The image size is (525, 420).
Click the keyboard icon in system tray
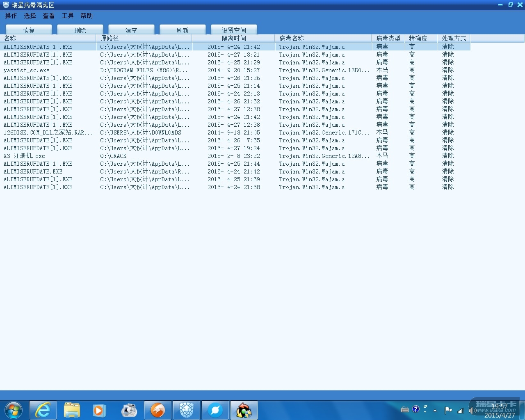[x=405, y=410]
